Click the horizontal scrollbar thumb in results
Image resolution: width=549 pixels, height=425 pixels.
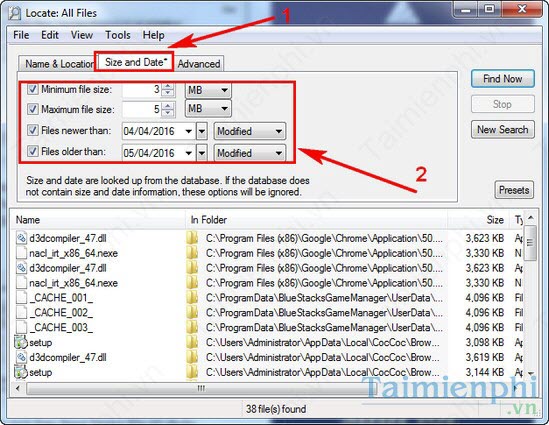[201, 388]
